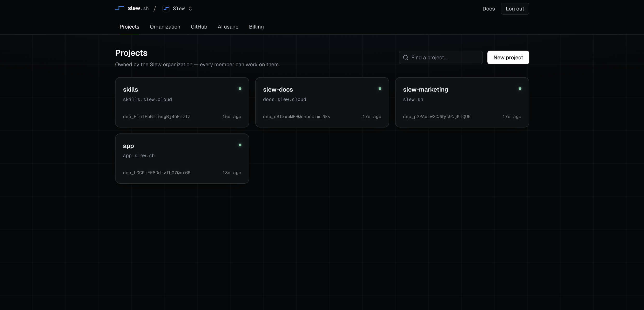Go to the Billing tab
Screen dimensions: 644x310
click(256, 27)
